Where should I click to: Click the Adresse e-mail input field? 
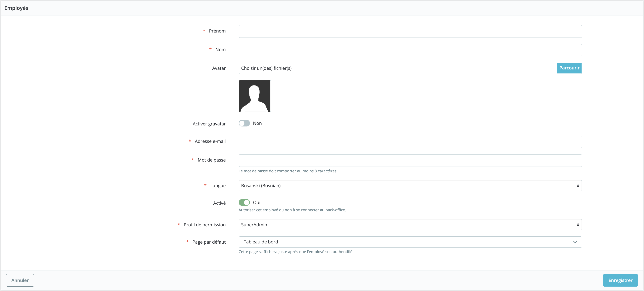pos(410,142)
